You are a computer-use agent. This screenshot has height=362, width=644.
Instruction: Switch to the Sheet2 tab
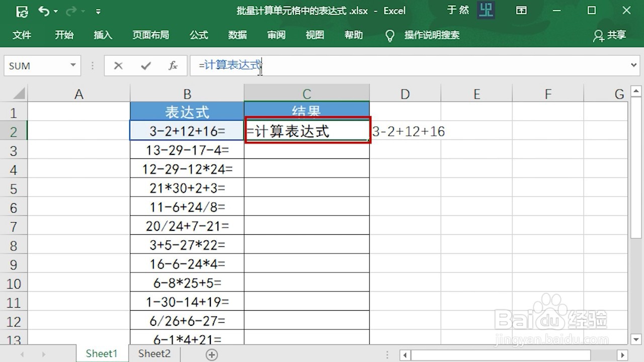tap(153, 353)
